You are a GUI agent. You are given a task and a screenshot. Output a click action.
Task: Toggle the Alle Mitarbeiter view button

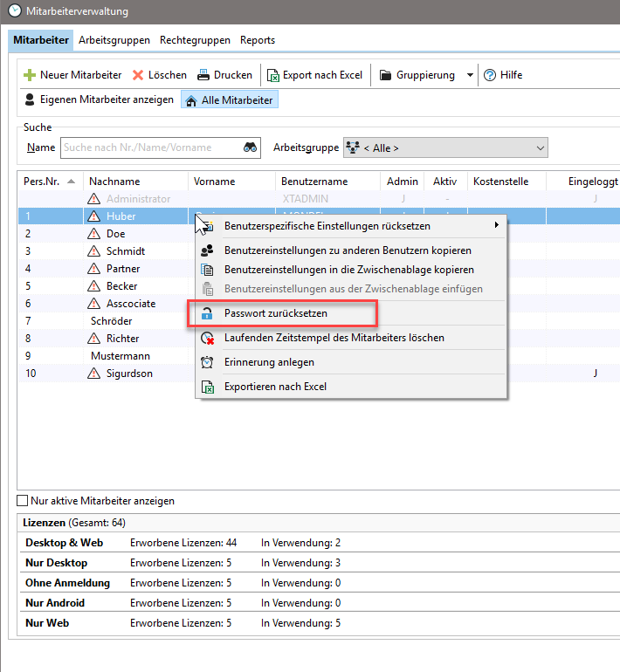coord(230,100)
